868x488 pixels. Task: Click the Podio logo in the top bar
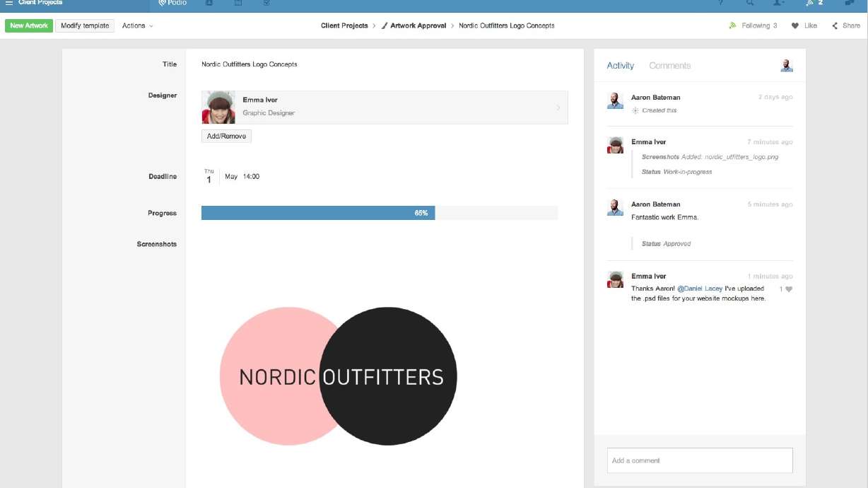coord(172,3)
